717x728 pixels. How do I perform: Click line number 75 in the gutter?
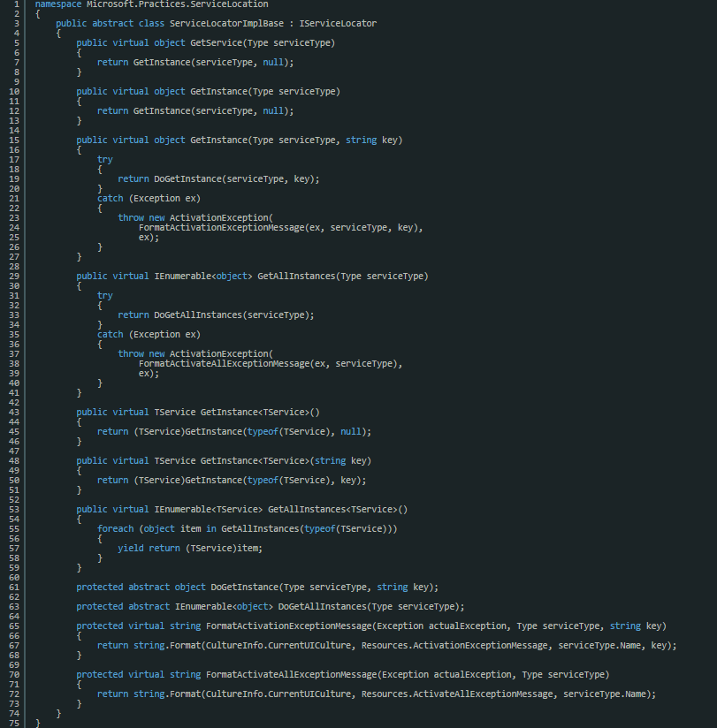point(13,723)
